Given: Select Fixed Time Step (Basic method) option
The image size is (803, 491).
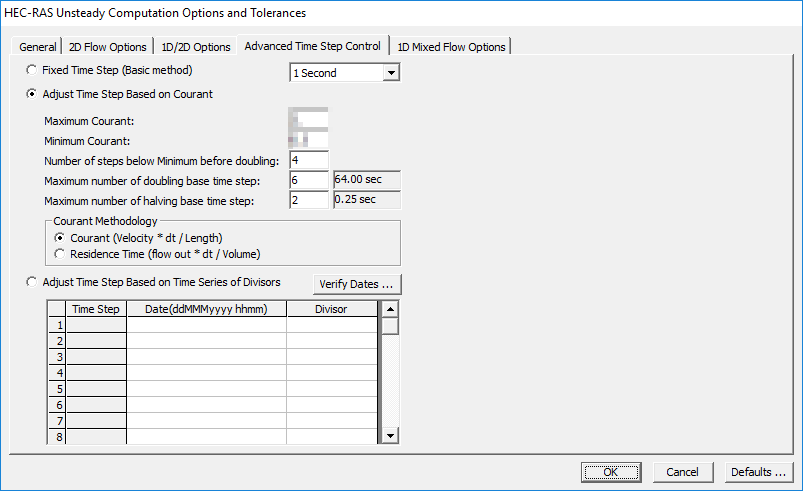Looking at the screenshot, I should click(x=33, y=71).
